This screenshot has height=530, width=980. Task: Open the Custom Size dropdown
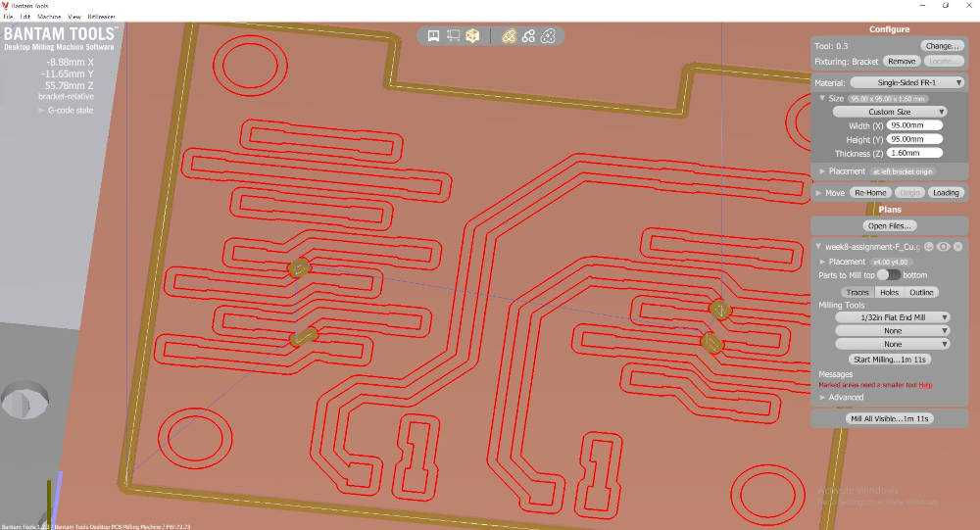pyautogui.click(x=890, y=112)
